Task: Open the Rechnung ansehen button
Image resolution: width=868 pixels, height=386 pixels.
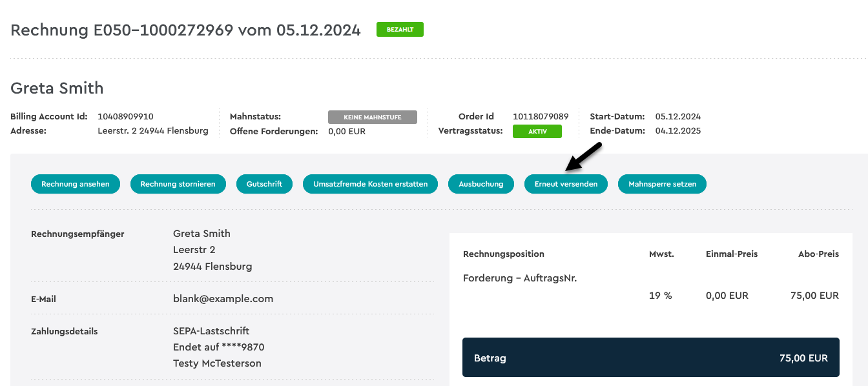Action: [x=76, y=184]
